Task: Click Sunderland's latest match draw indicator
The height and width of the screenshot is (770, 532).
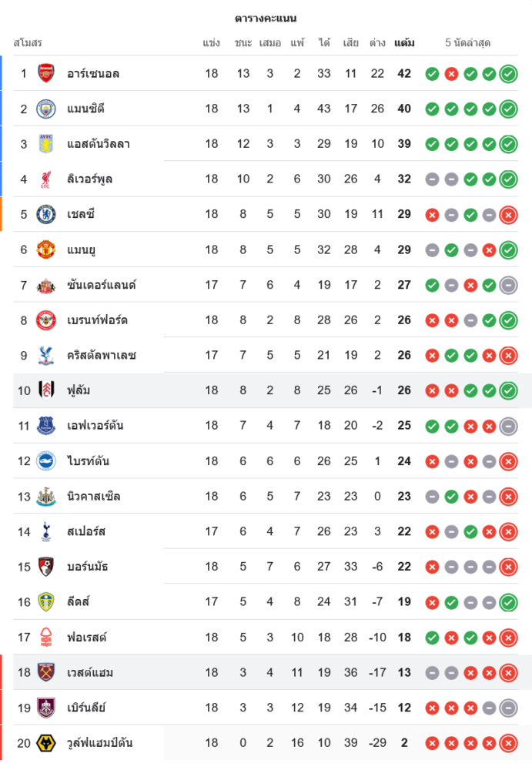Action: [508, 286]
